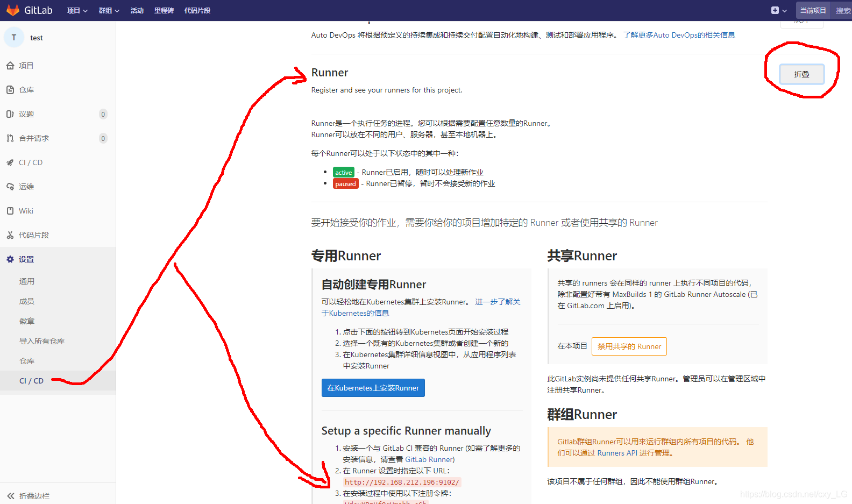Click the 议题 issues icon

(x=10, y=114)
